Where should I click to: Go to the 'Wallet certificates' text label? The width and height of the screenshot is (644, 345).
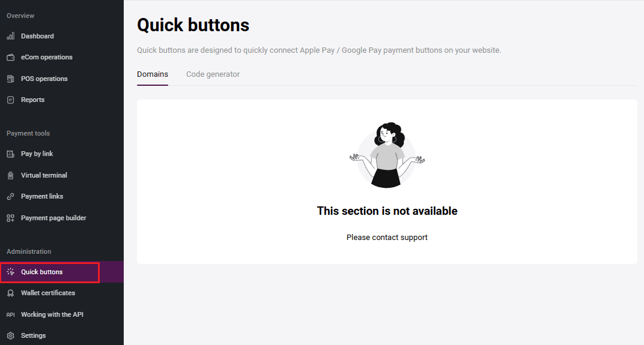pyautogui.click(x=48, y=293)
